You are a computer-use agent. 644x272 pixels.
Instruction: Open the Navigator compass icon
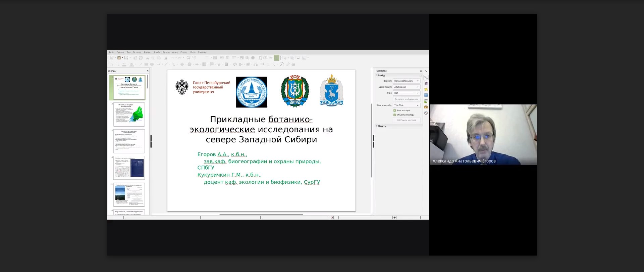pos(426,113)
